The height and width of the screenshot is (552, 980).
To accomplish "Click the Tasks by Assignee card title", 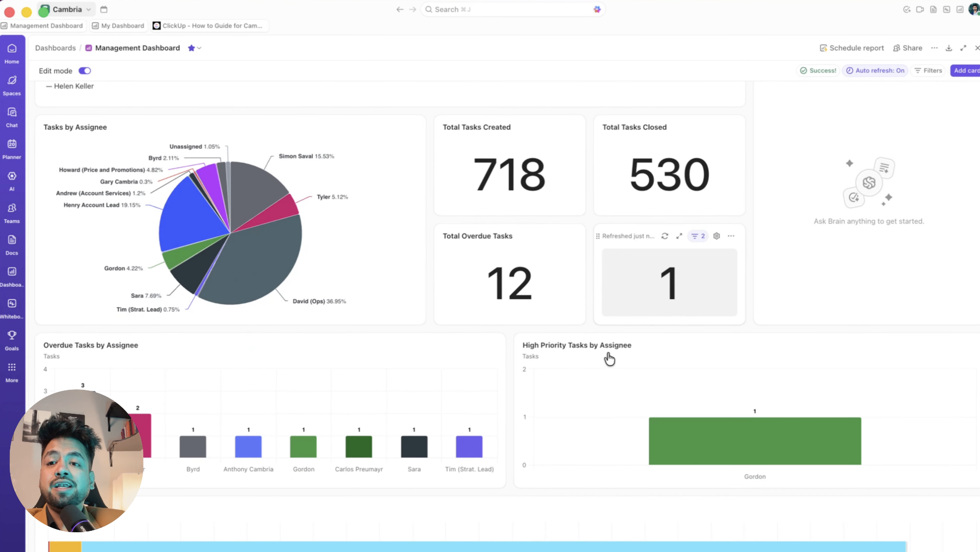I will [75, 127].
